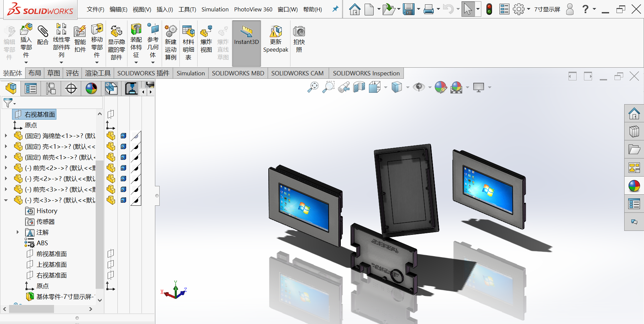Click Zoom to Fit in view toolbar

[313, 87]
